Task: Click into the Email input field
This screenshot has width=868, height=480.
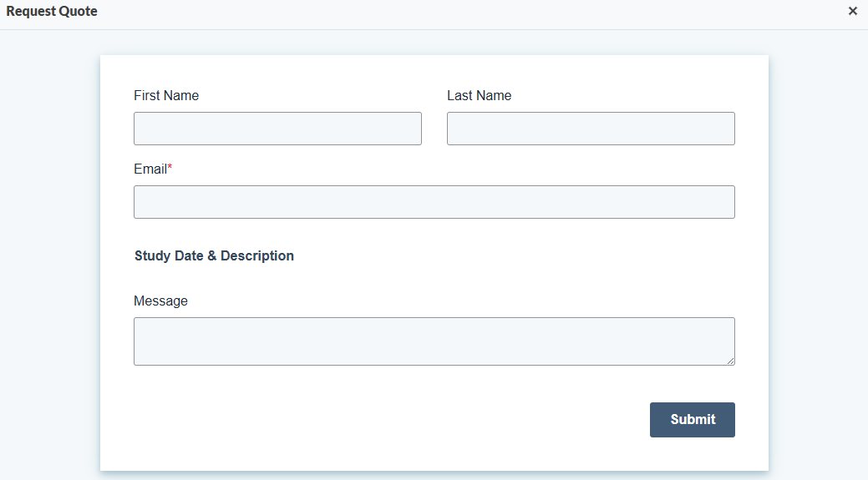Action: (x=434, y=202)
